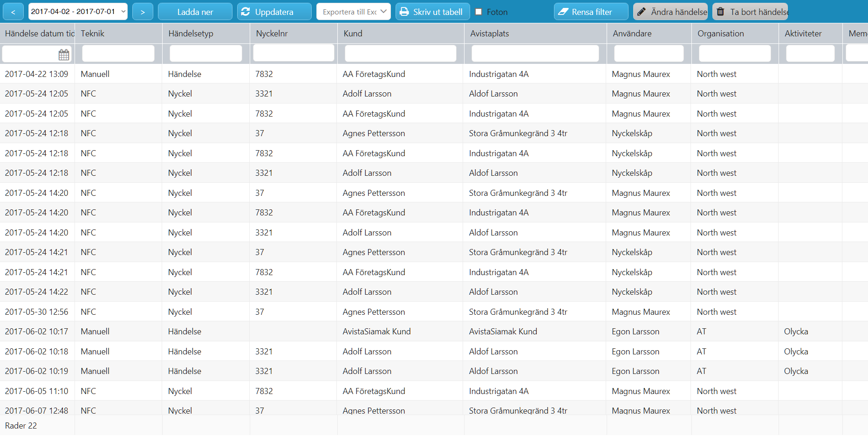Image resolution: width=868 pixels, height=436 pixels.
Task: Sort by Händelse datum tid column header
Action: pos(37,34)
